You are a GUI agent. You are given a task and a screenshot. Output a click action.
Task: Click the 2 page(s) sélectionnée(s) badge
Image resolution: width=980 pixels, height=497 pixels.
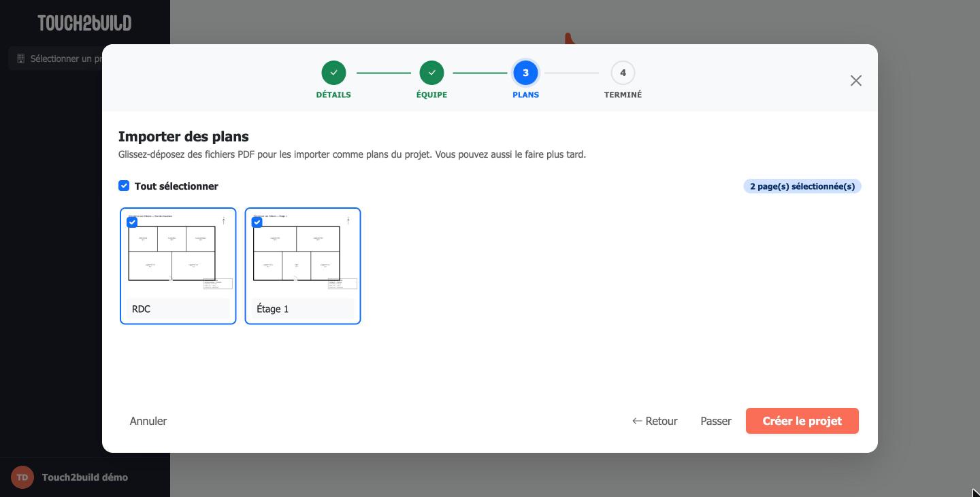tap(802, 186)
